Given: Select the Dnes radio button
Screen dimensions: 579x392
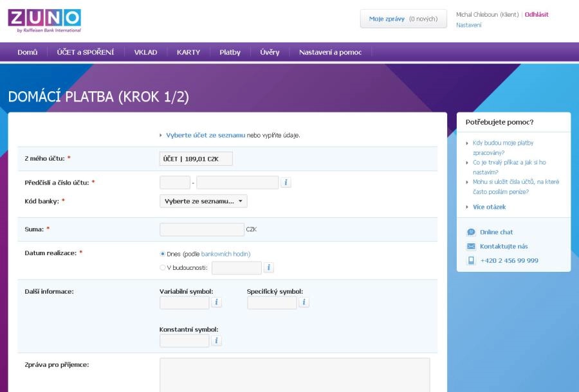Looking at the screenshot, I should (x=163, y=254).
